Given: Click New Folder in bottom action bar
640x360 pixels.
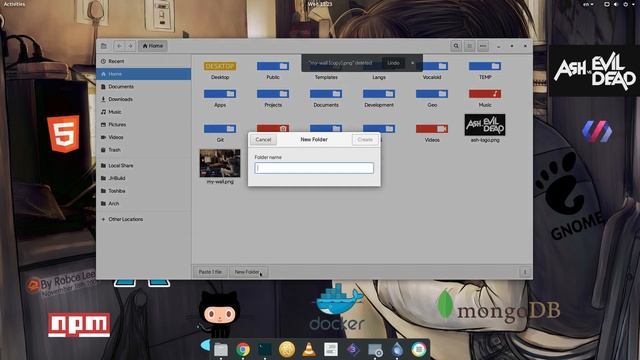Looking at the screenshot, I should [x=247, y=272].
